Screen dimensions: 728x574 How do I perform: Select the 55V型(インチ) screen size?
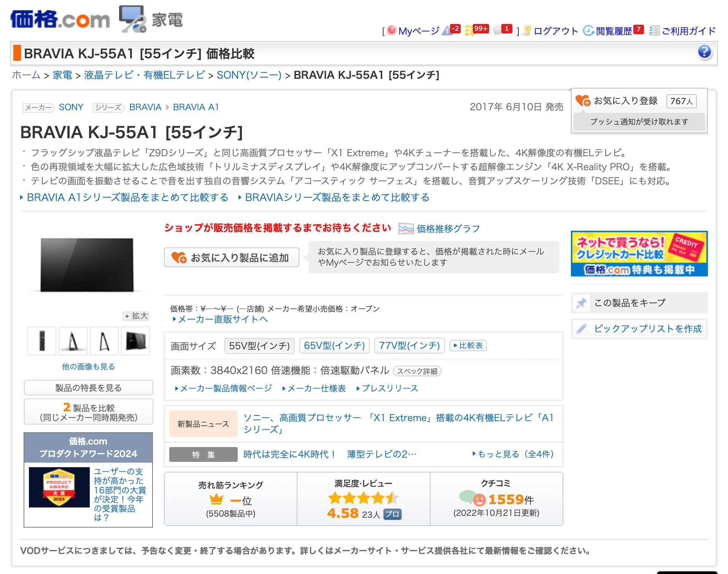[x=259, y=346]
